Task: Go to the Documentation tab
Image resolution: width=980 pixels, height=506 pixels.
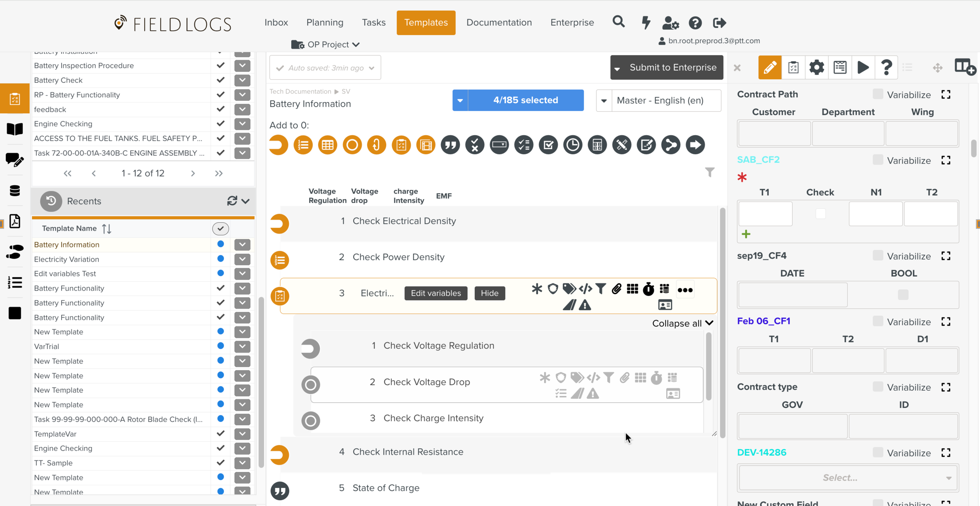Action: tap(499, 22)
